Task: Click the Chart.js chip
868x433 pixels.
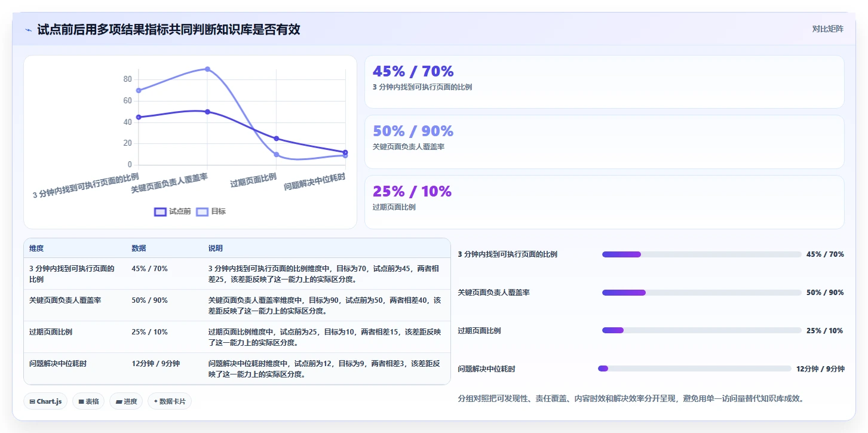Action: [45, 401]
